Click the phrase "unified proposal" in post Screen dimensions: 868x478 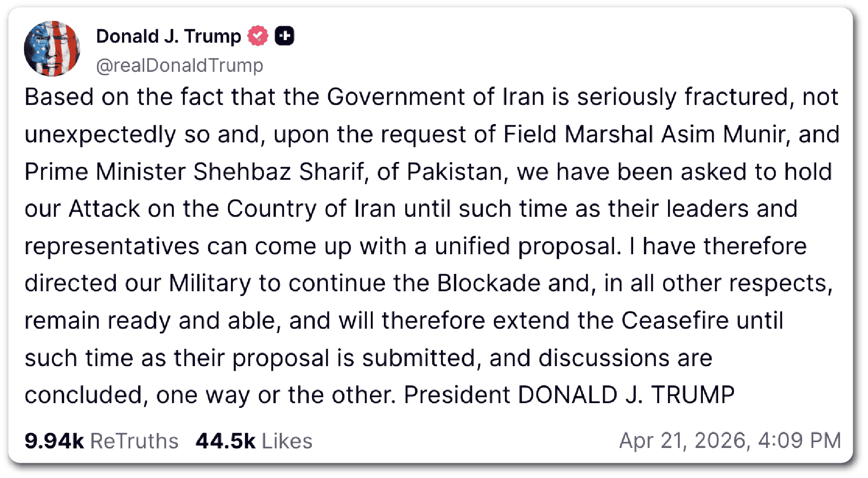[527, 246]
